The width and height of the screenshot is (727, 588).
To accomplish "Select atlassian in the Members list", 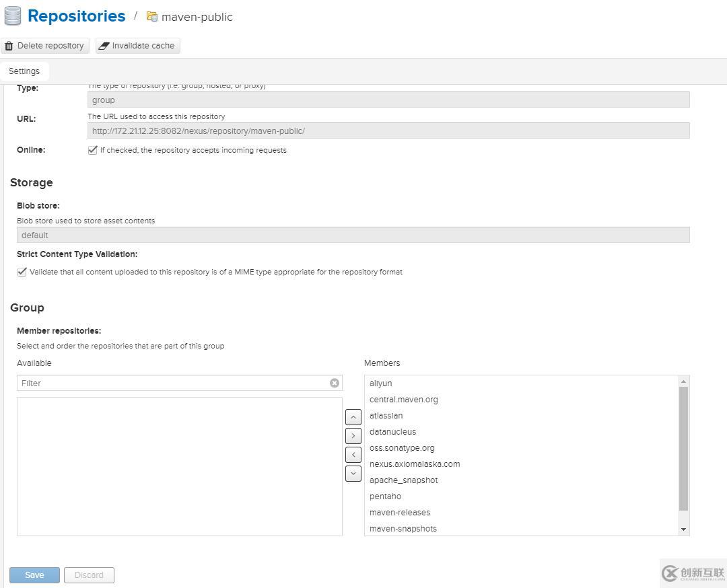I will (x=522, y=416).
